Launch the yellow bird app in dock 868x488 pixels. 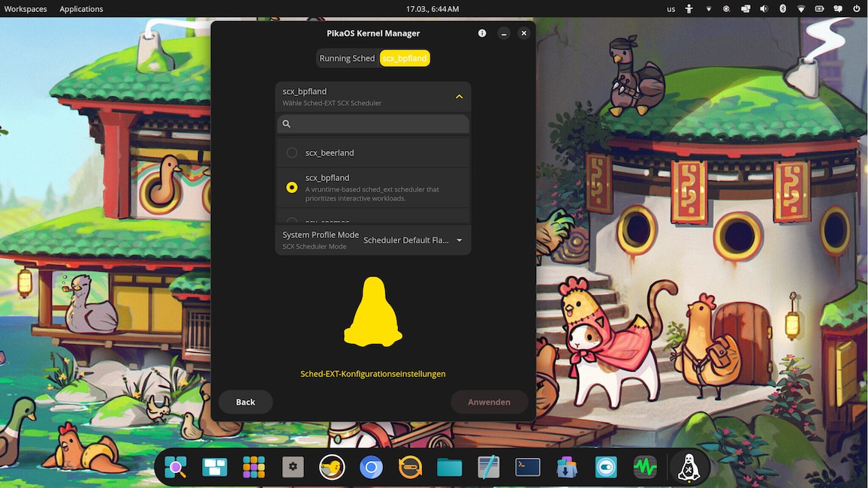click(x=332, y=468)
